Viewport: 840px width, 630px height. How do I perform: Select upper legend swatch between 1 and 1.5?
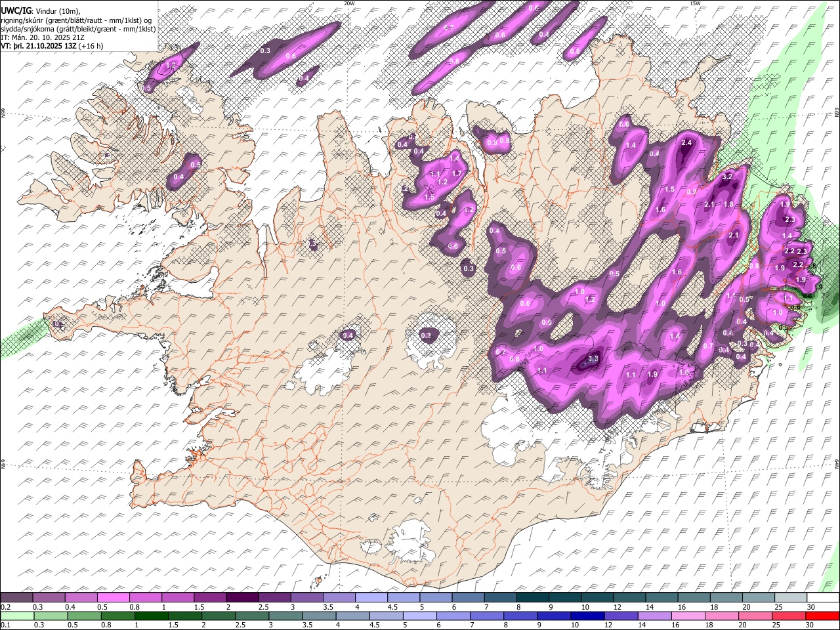click(177, 597)
